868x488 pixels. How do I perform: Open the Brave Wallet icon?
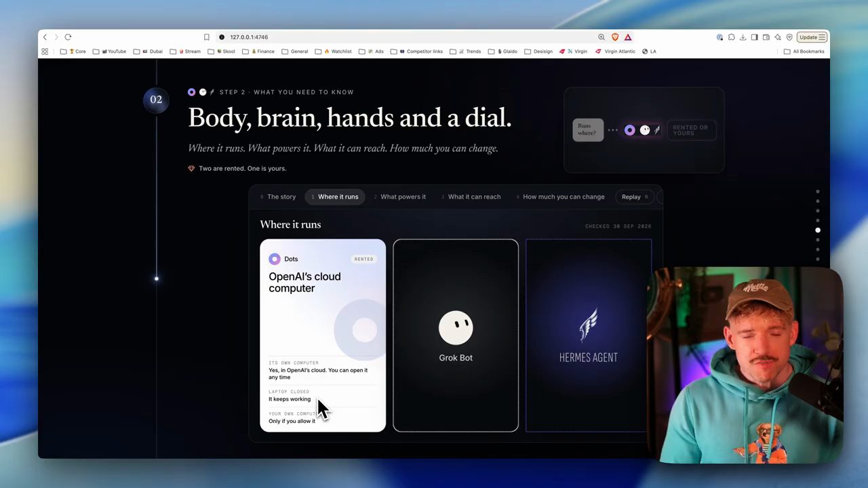click(x=766, y=37)
